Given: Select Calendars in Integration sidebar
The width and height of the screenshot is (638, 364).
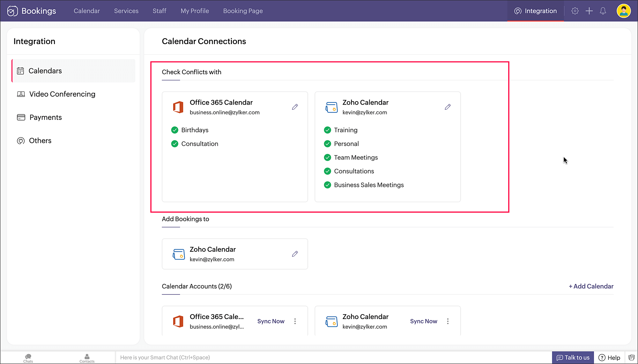Looking at the screenshot, I should point(73,71).
